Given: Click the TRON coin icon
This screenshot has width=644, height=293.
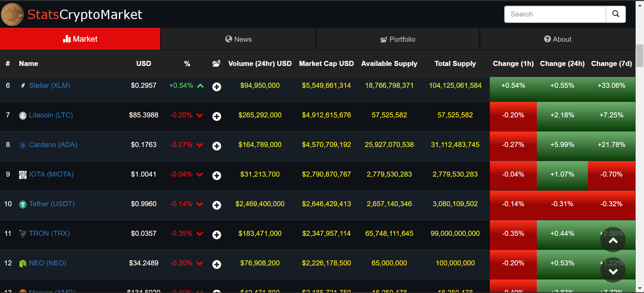Looking at the screenshot, I should pyautogui.click(x=23, y=234).
